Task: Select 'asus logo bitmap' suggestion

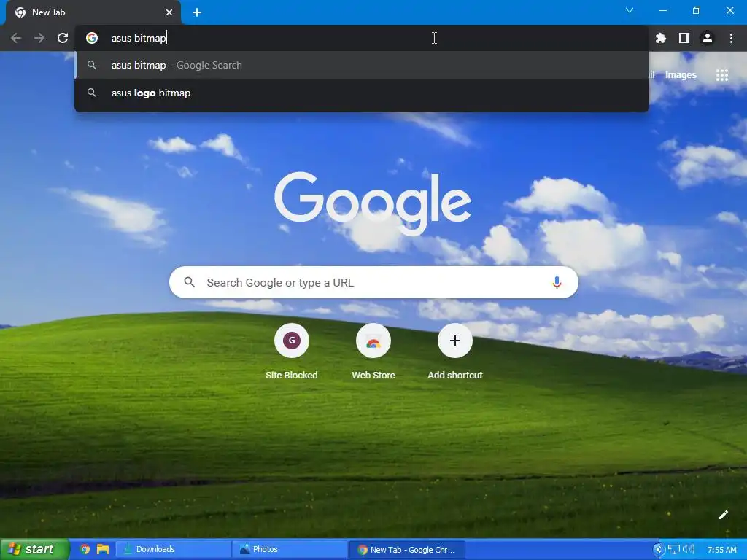Action: point(362,93)
